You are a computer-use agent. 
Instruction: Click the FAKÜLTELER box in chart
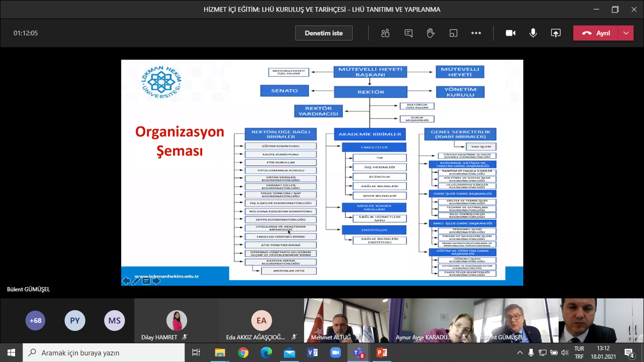374,147
